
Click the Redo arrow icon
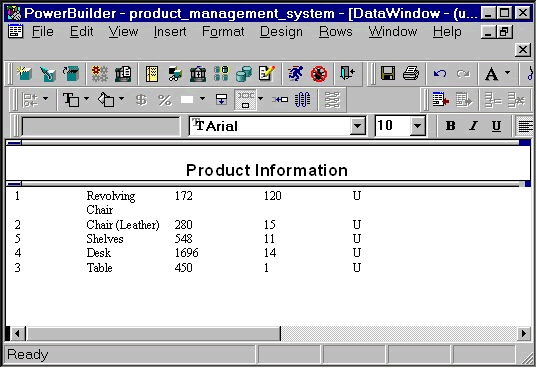(463, 74)
